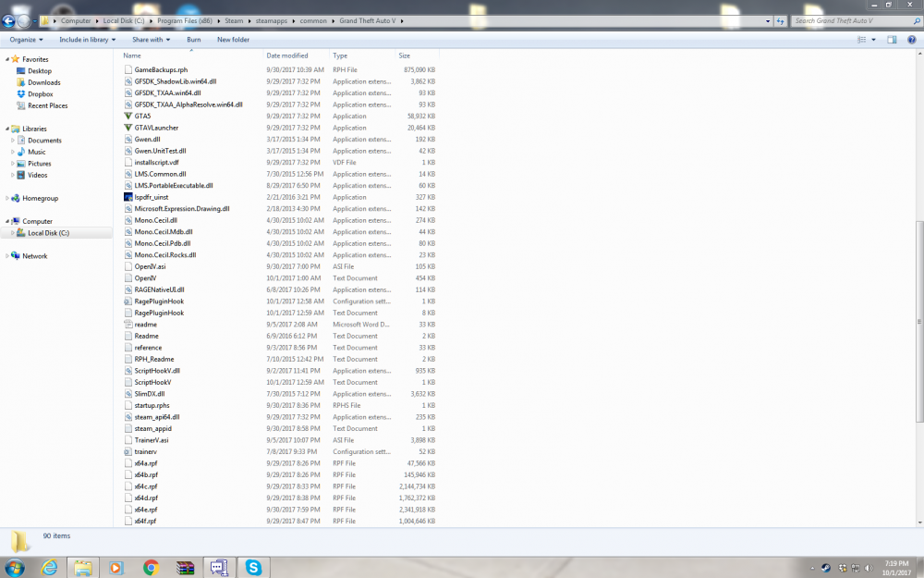Collapse the Favorites tree section
Screen dimensions: 924x578
pyautogui.click(x=7, y=59)
